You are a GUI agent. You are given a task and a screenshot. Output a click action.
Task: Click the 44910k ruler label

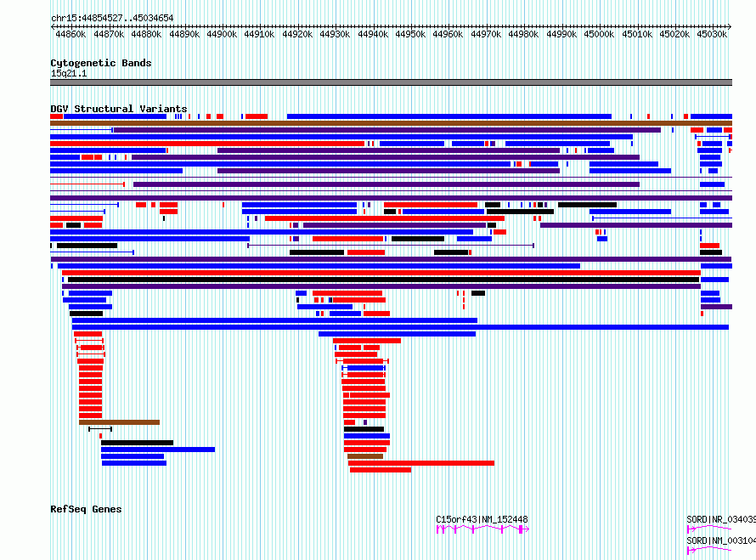[x=259, y=34]
